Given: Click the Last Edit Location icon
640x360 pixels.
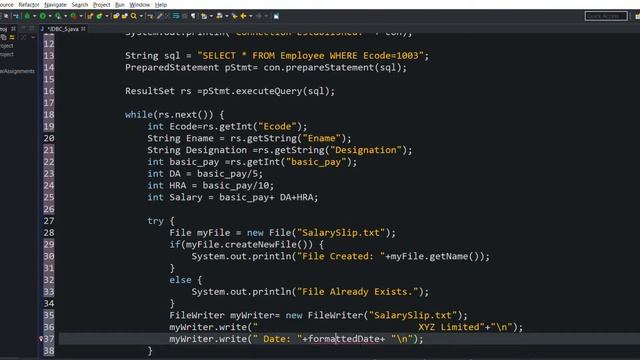Looking at the screenshot, I should tap(235, 16).
